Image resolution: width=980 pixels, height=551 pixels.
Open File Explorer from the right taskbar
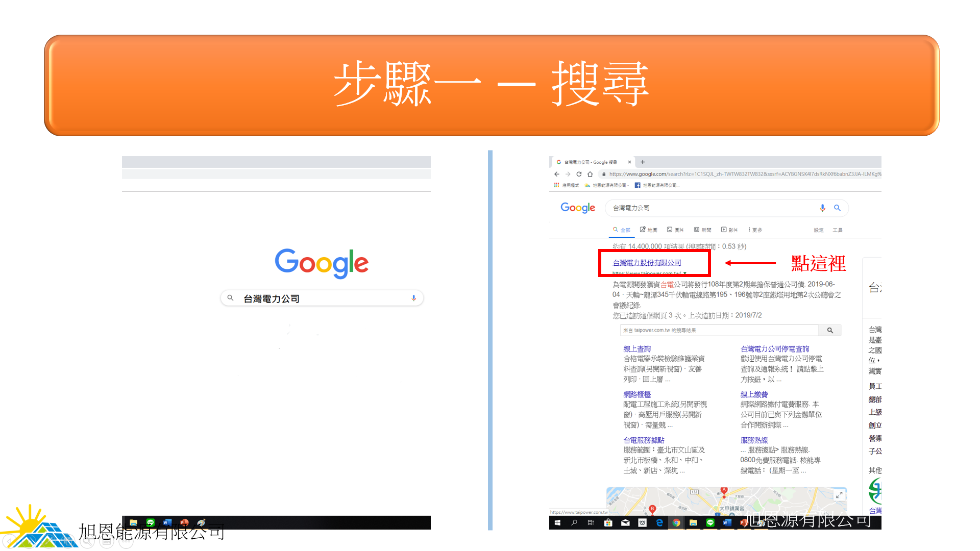(x=693, y=523)
